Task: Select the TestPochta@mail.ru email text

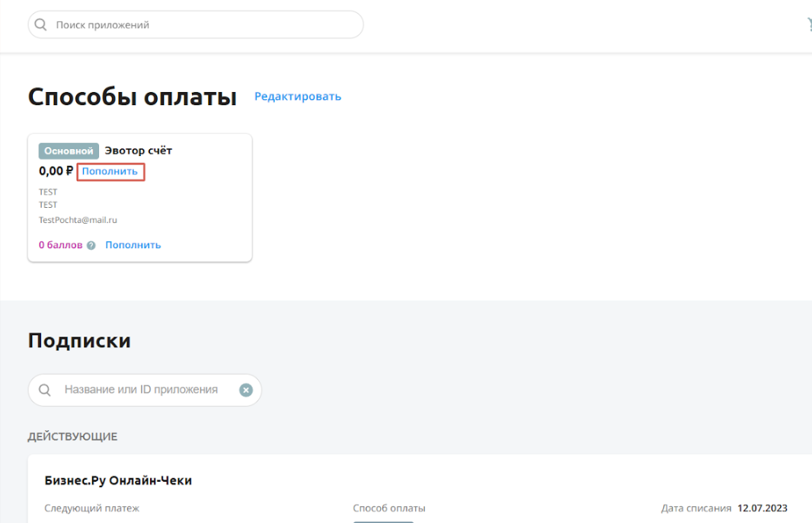Action: click(x=78, y=220)
